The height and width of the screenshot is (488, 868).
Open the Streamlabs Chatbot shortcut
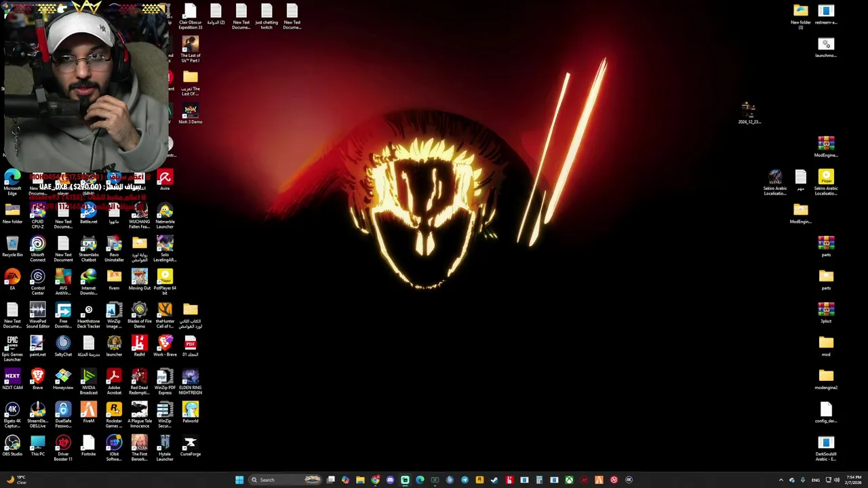88,249
